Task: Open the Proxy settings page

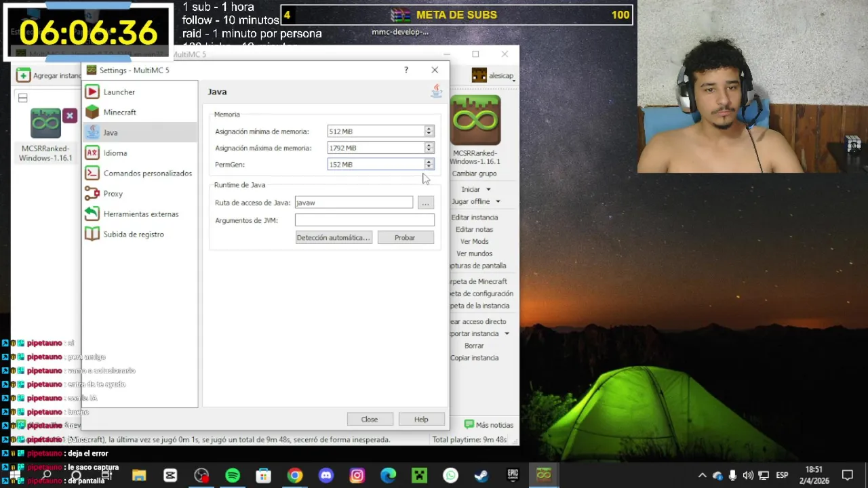Action: pos(140,193)
